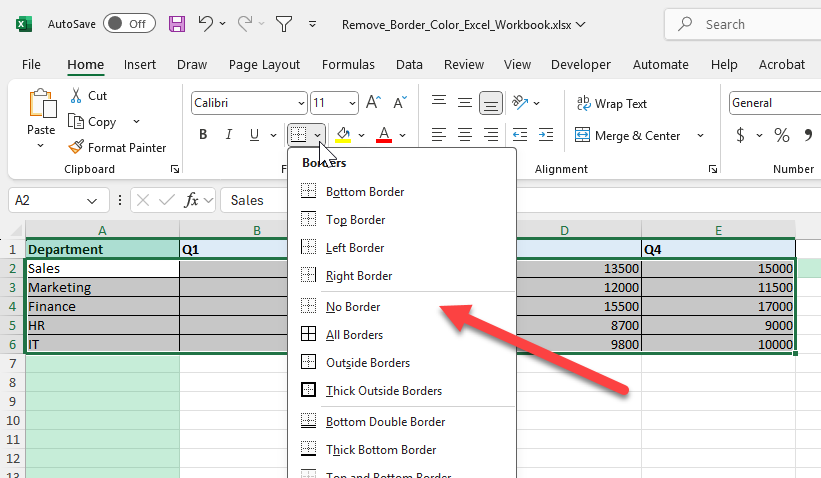The image size is (821, 478).
Task: Click the center align icon
Action: coord(464,135)
